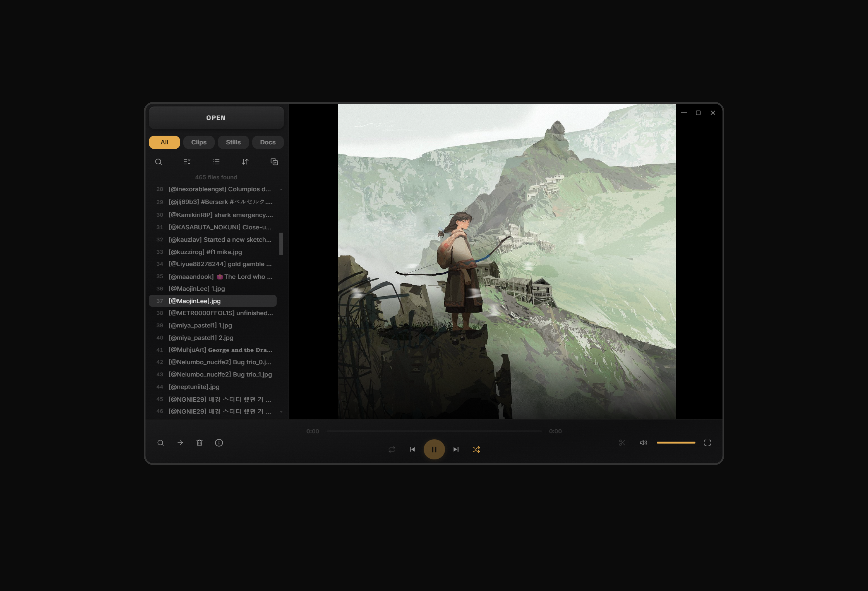Select item 37 "[@MaojinLee].jpg"
This screenshot has width=868, height=591.
212,301
